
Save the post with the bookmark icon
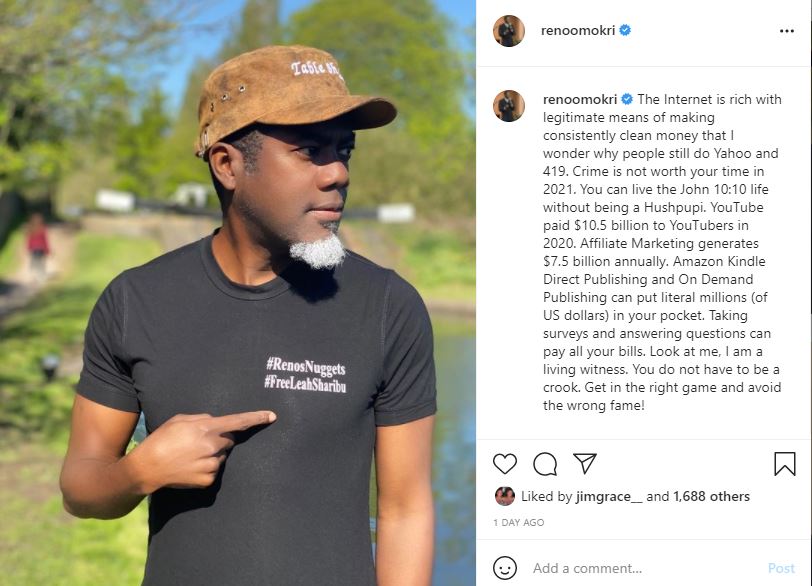coord(785,464)
